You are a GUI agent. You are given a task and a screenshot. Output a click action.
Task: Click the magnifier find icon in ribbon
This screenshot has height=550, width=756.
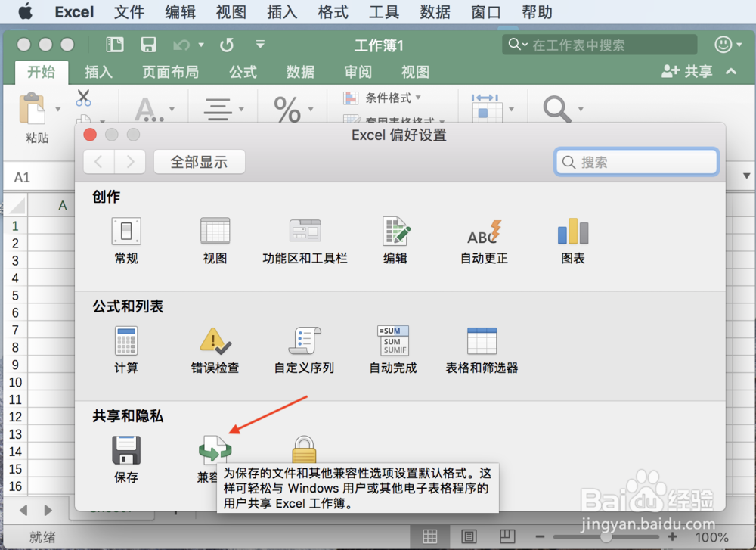pyautogui.click(x=557, y=108)
